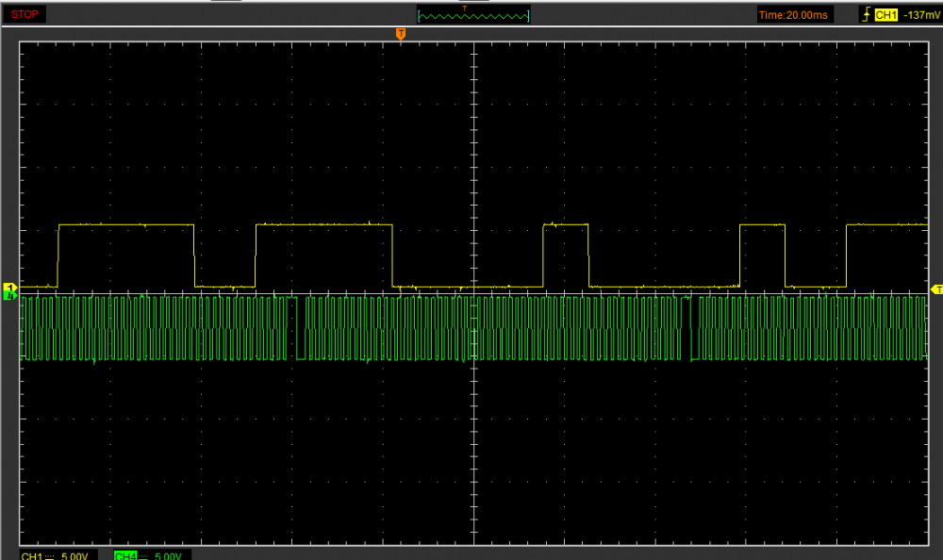This screenshot has height=560, width=943.
Task: Select the yellow CH1 trigger source badge
Action: pyautogui.click(x=885, y=15)
